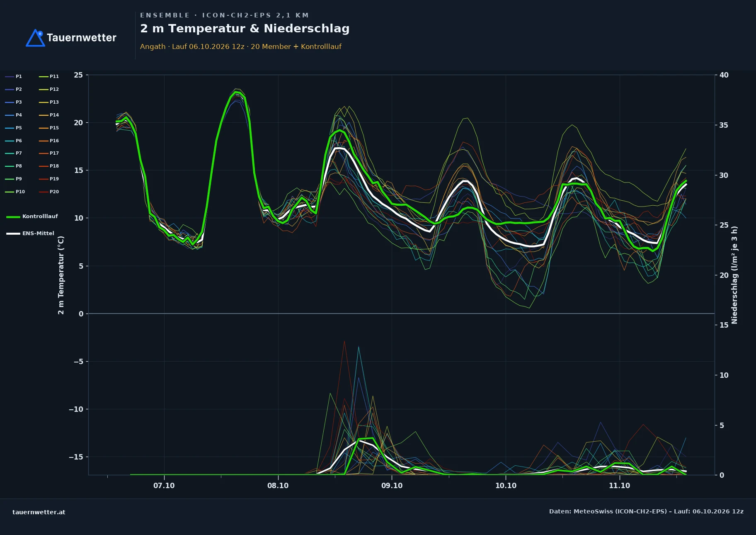
Task: Select the P8 legend entry
Action: [x=13, y=166]
